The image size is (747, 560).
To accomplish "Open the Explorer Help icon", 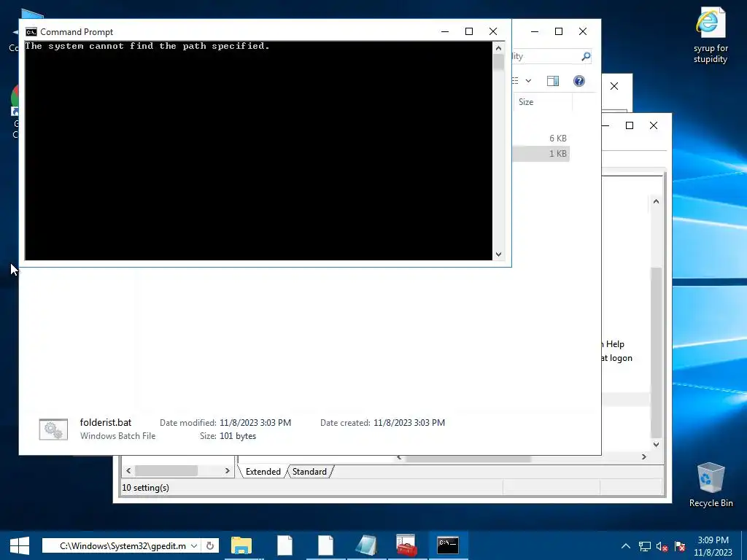I will 578,81.
